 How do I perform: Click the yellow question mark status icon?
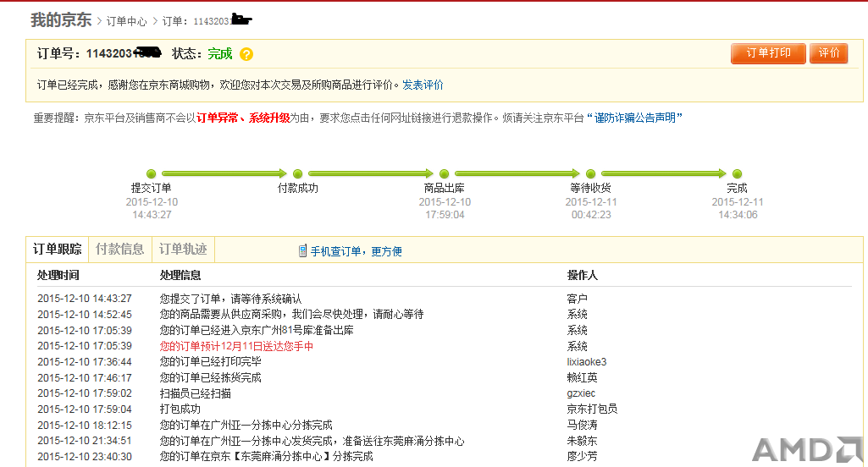pos(246,54)
